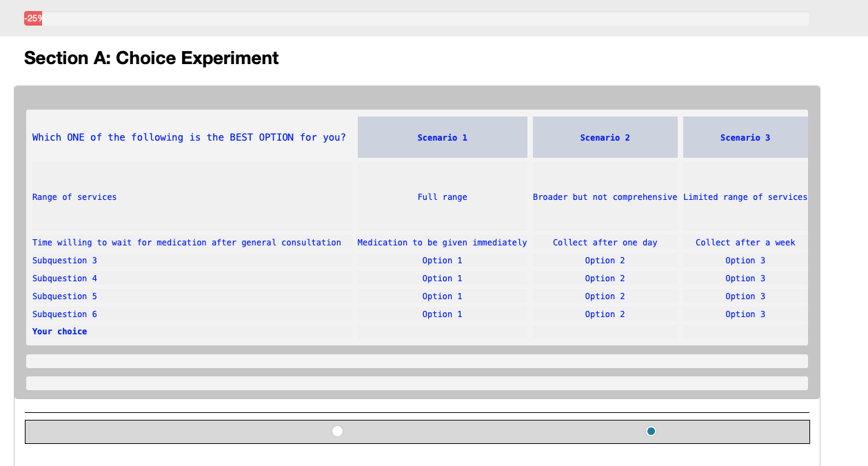Choose the 'Collect after a week' cell

[745, 243]
